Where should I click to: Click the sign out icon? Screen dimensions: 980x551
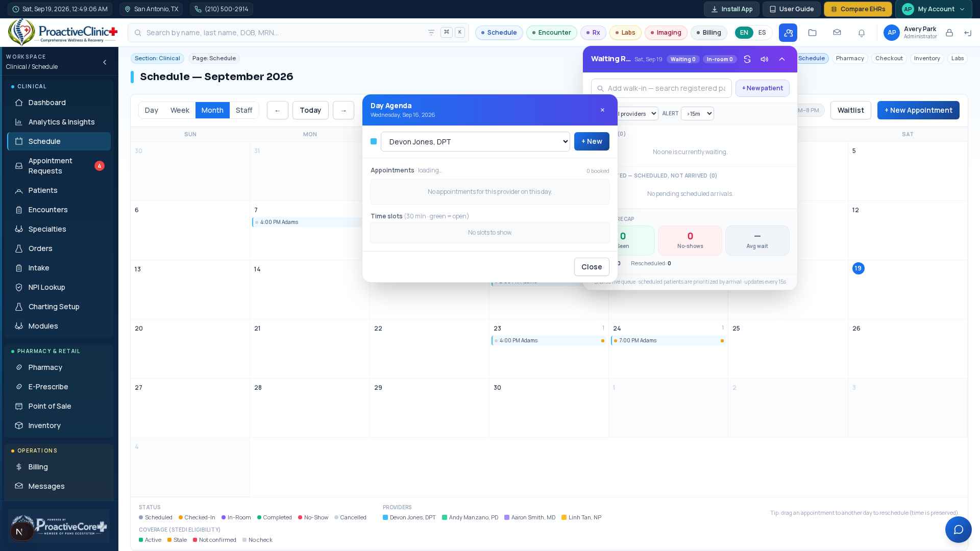coord(968,33)
